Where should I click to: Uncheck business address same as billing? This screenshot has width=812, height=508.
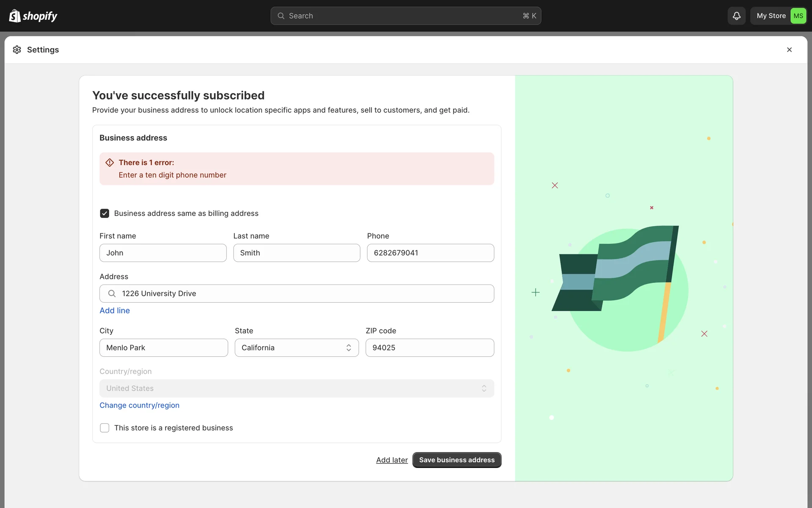point(104,213)
